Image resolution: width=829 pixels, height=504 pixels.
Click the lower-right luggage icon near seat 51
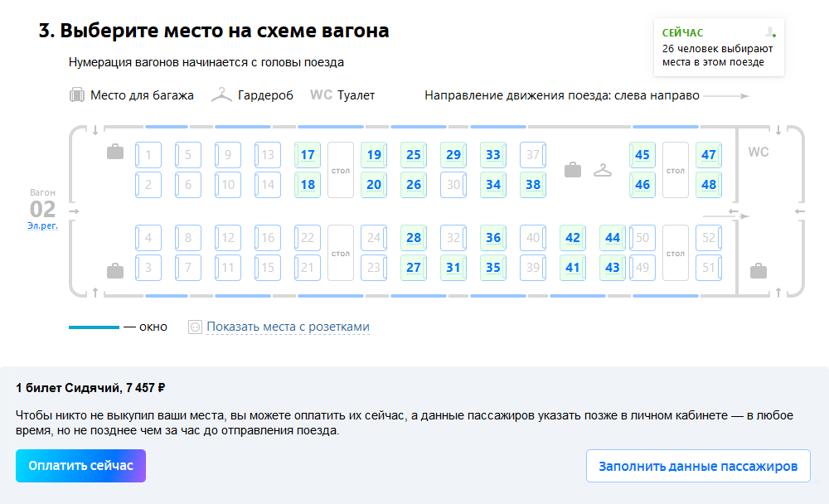(x=759, y=271)
